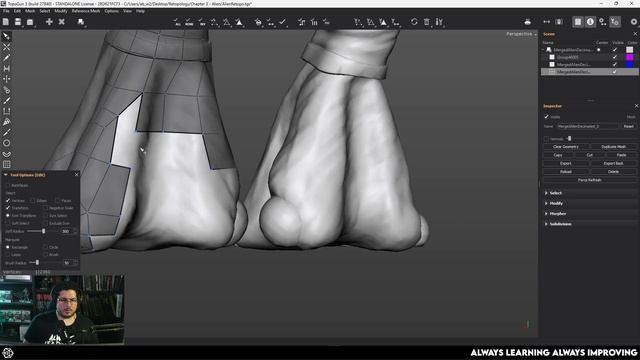Open the Edit menu
The image size is (640, 360).
(x=17, y=11)
